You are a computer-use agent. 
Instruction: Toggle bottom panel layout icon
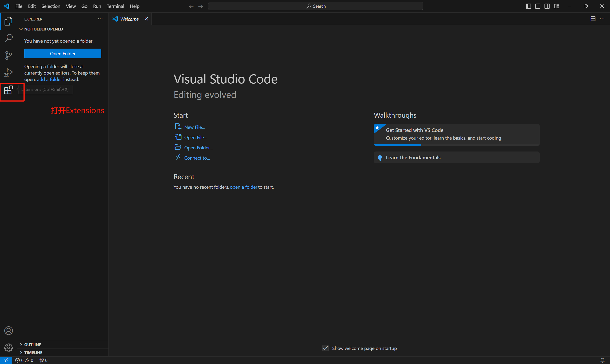538,6
